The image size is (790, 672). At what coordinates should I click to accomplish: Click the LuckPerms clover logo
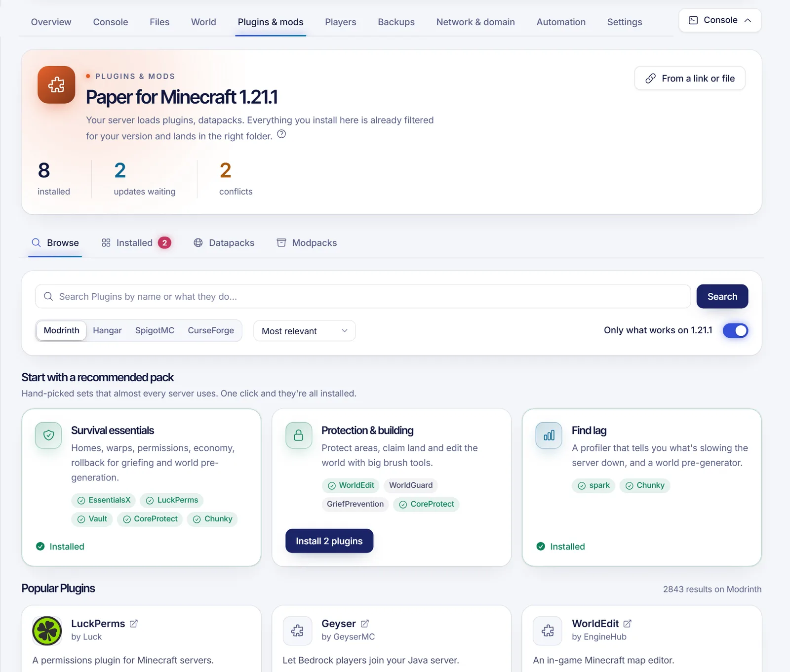pyautogui.click(x=47, y=631)
